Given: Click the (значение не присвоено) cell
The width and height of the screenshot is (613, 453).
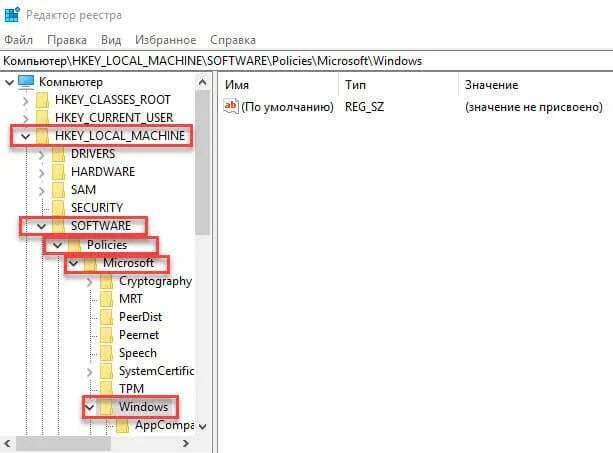Looking at the screenshot, I should tap(534, 107).
